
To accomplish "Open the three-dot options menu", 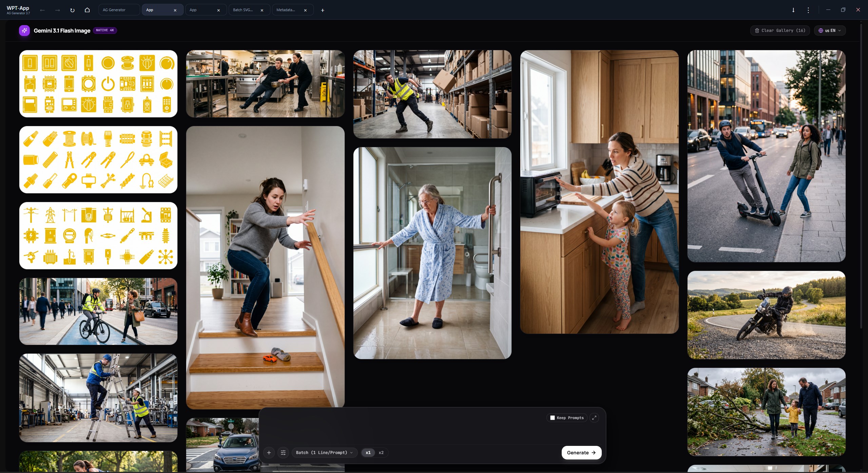I will [808, 10].
